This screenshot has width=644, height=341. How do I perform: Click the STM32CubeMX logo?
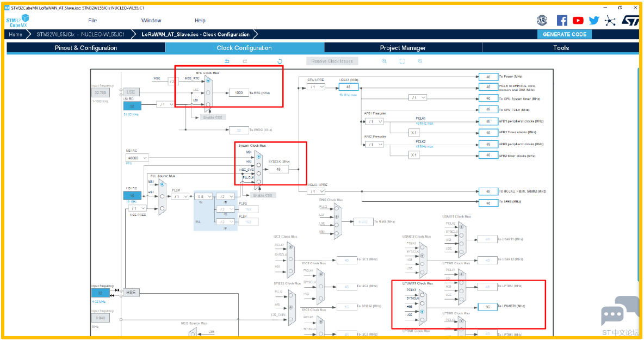(x=17, y=21)
